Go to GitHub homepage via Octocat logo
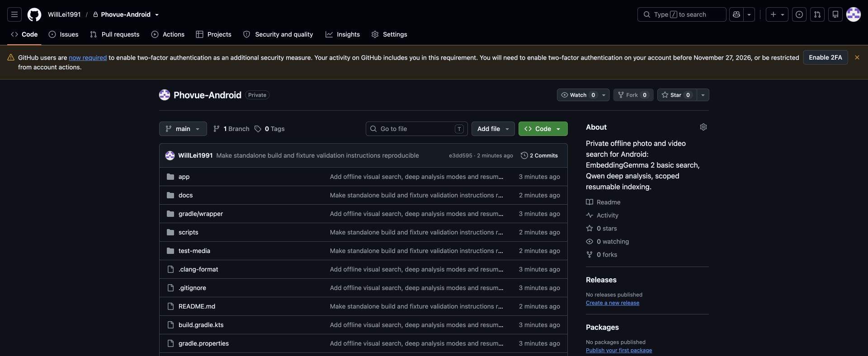Screen dimensions: 868x356 point(34,14)
